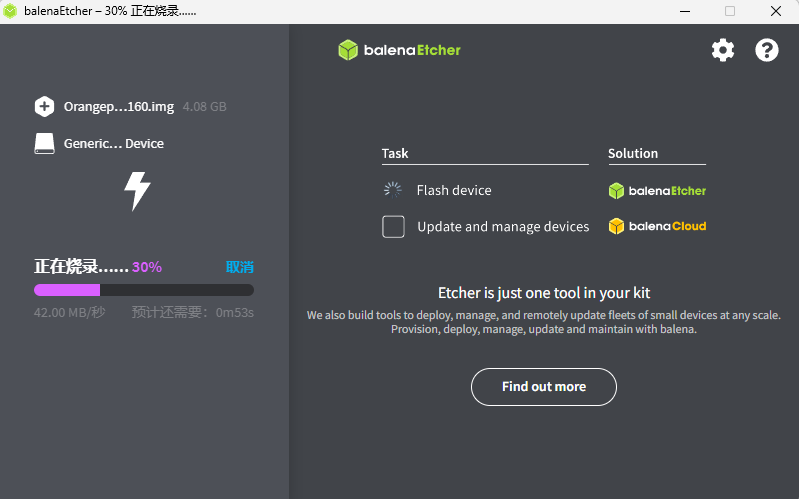The height and width of the screenshot is (499, 799).
Task: Click the Flash device loading spinner
Action: pyautogui.click(x=393, y=190)
